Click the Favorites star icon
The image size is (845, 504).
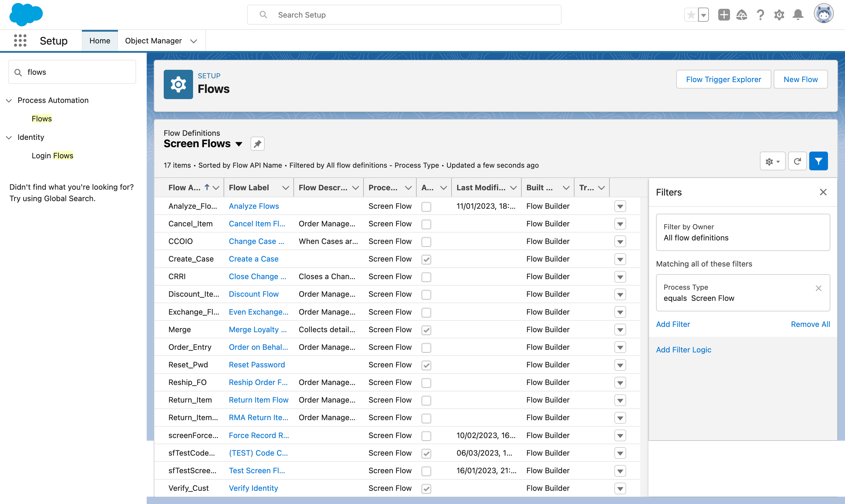691,15
